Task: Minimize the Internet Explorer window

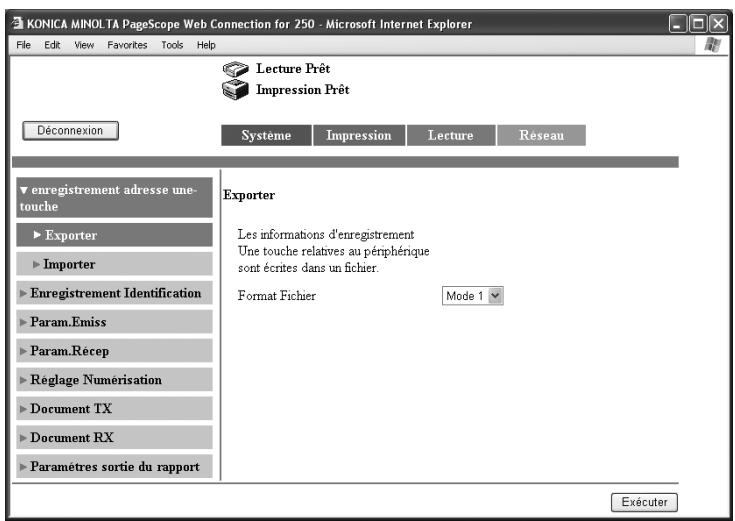Action: 677,23
